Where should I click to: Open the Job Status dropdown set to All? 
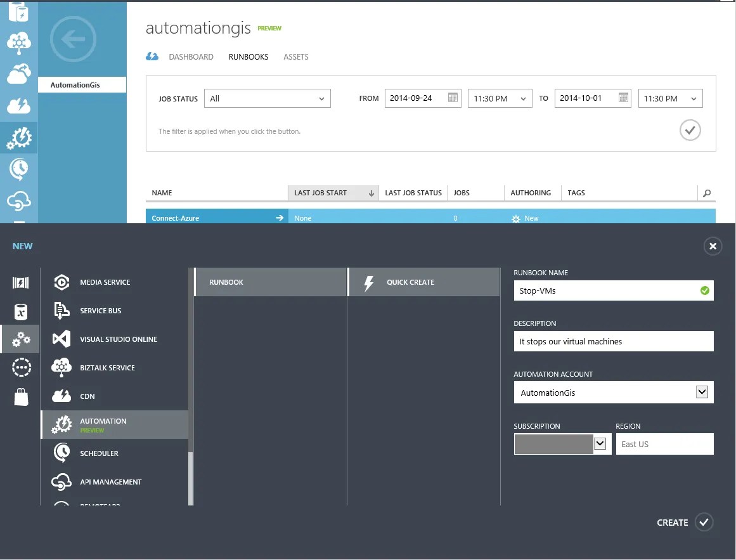point(267,98)
